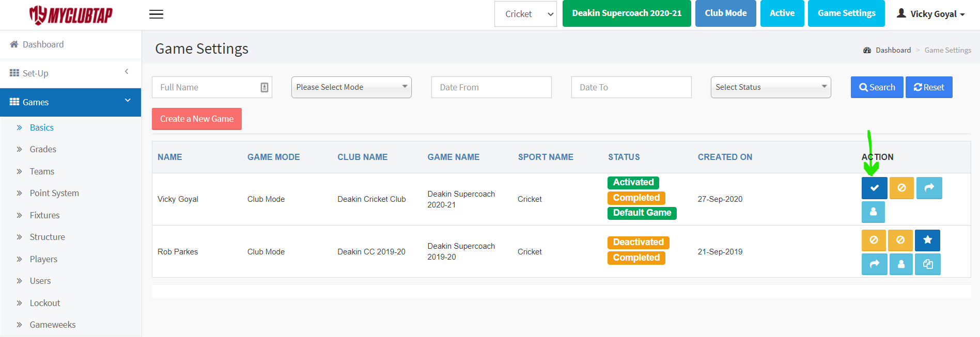Open Lockout in the sidebar
The width and height of the screenshot is (980, 337).
click(x=45, y=303)
